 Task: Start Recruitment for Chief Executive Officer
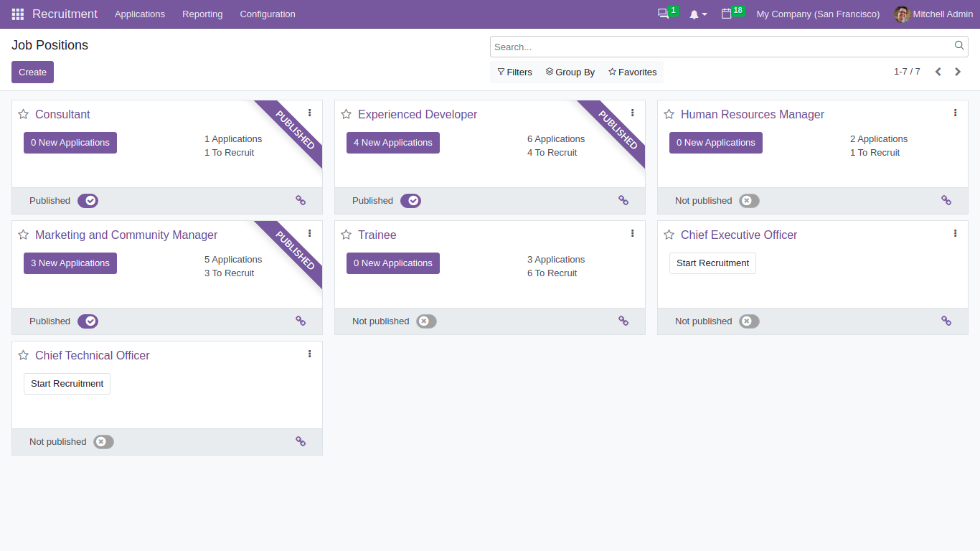coord(712,263)
